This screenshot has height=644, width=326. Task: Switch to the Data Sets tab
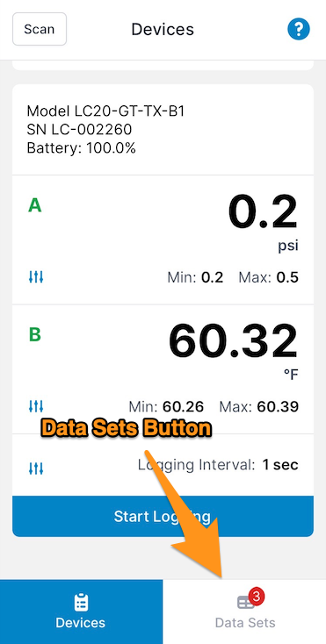click(x=244, y=612)
